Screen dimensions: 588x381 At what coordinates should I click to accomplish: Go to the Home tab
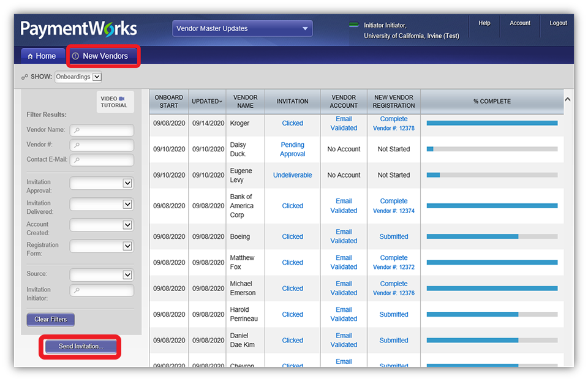tap(42, 56)
